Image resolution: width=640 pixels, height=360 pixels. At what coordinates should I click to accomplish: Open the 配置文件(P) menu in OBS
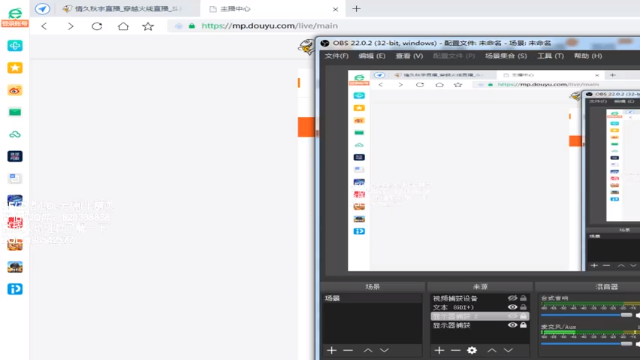tap(454, 56)
